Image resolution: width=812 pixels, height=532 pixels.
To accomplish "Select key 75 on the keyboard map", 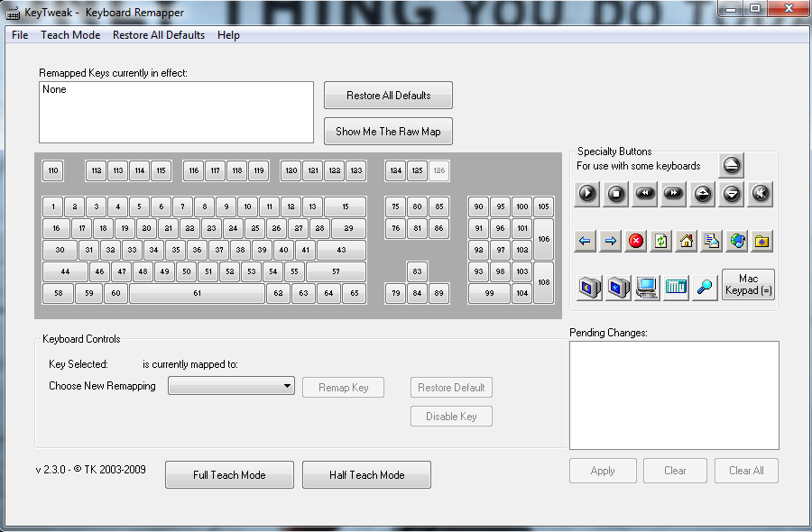I will [396, 207].
